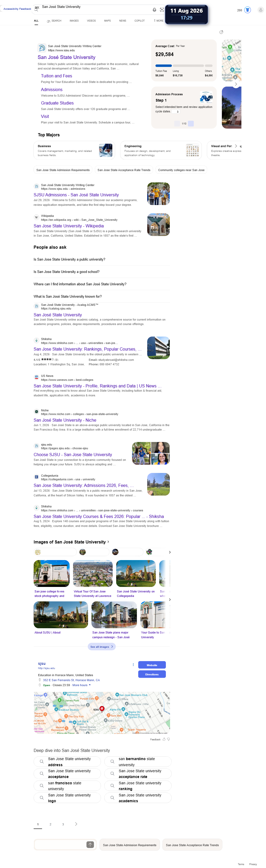Open the Privacy footer link

tap(253, 864)
